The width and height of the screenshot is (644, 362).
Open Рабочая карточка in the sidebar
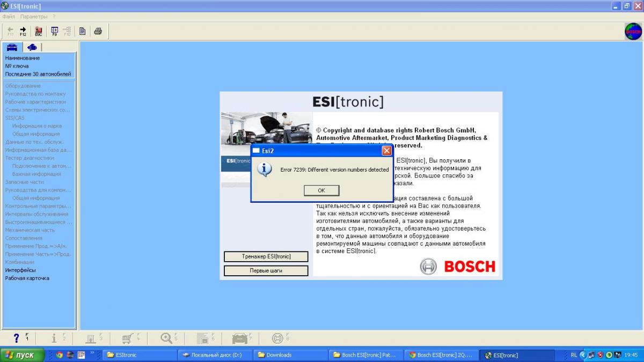[x=27, y=278]
